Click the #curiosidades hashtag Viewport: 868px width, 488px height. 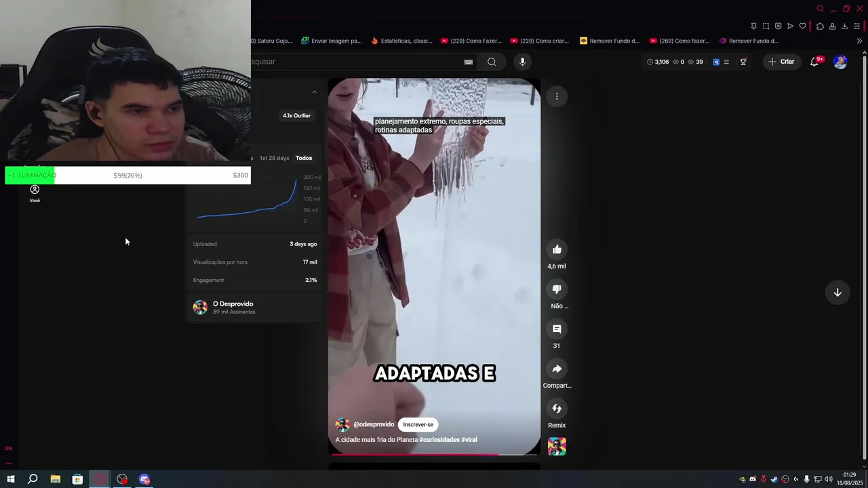pyautogui.click(x=439, y=439)
